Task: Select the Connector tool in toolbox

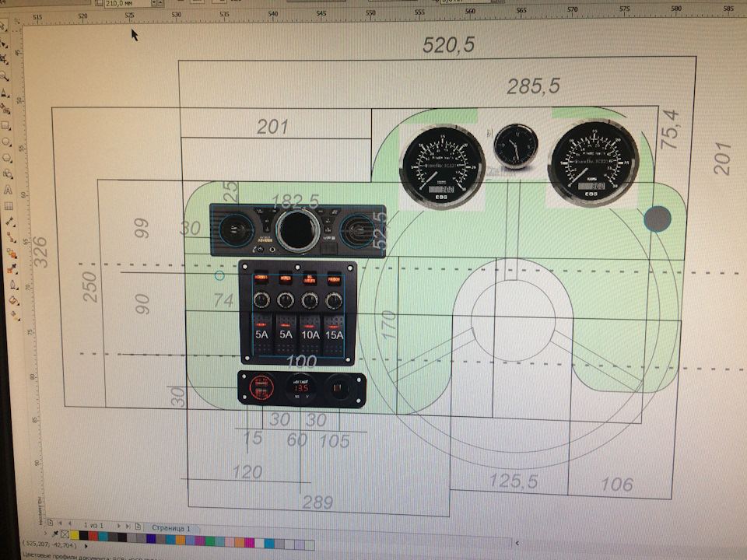Action: pyautogui.click(x=10, y=238)
